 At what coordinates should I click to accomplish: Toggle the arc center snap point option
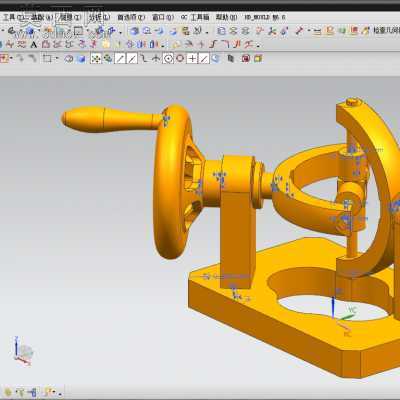(x=169, y=59)
